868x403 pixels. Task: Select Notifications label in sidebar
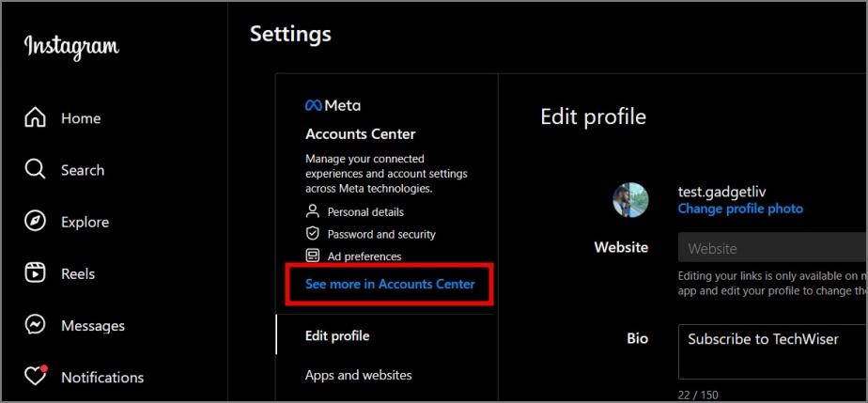pos(102,378)
